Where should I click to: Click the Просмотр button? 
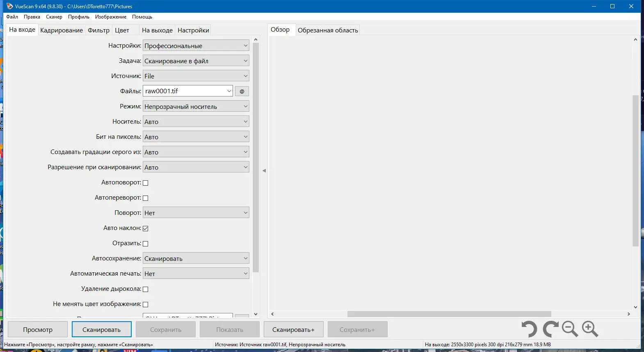[x=38, y=329]
